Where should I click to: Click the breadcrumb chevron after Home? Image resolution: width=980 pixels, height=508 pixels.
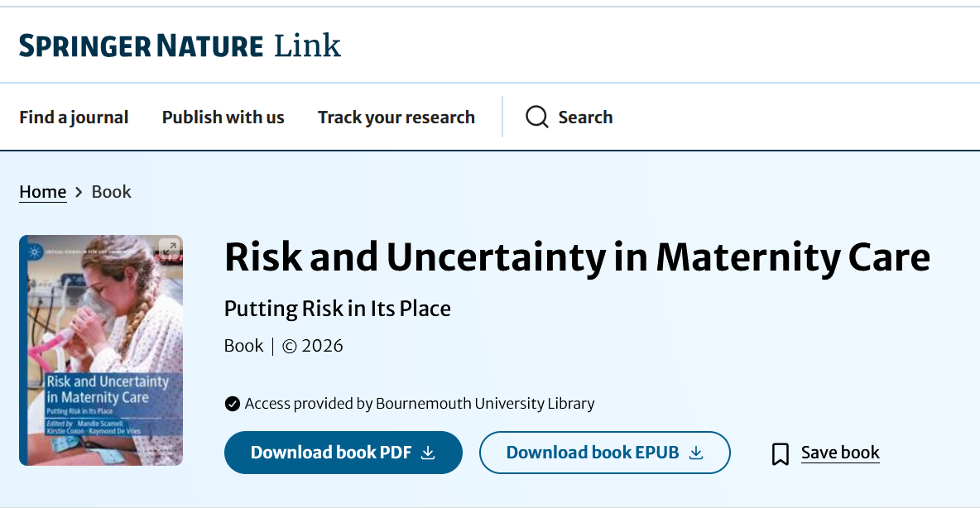pyautogui.click(x=79, y=192)
